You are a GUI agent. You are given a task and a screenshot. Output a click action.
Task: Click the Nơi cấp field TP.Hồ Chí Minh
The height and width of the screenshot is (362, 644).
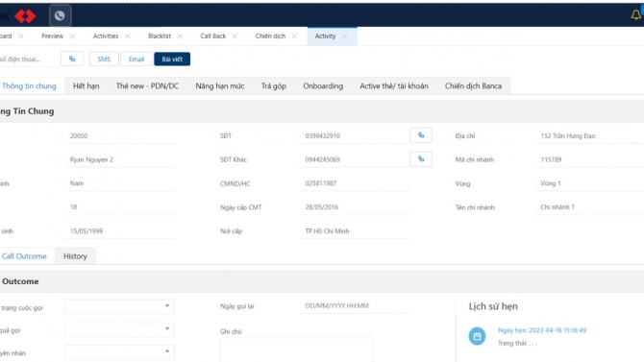click(355, 231)
